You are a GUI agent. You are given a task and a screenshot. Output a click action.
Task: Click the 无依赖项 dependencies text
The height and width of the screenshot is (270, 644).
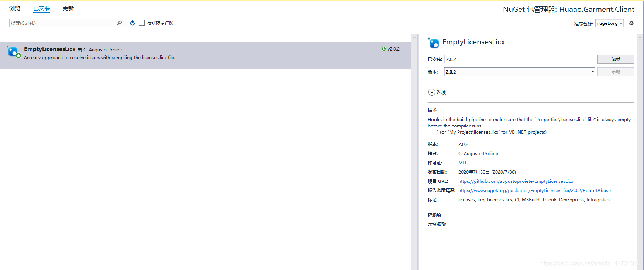437,224
